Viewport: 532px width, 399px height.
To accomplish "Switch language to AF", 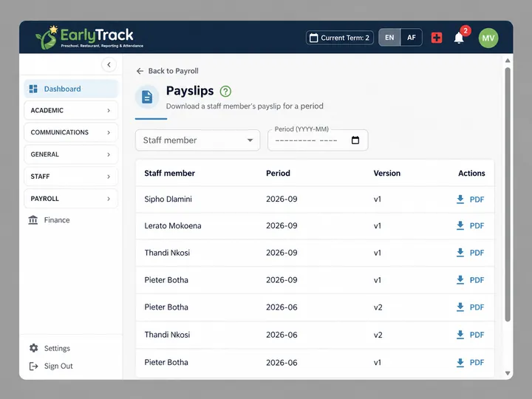I will 412,38.
